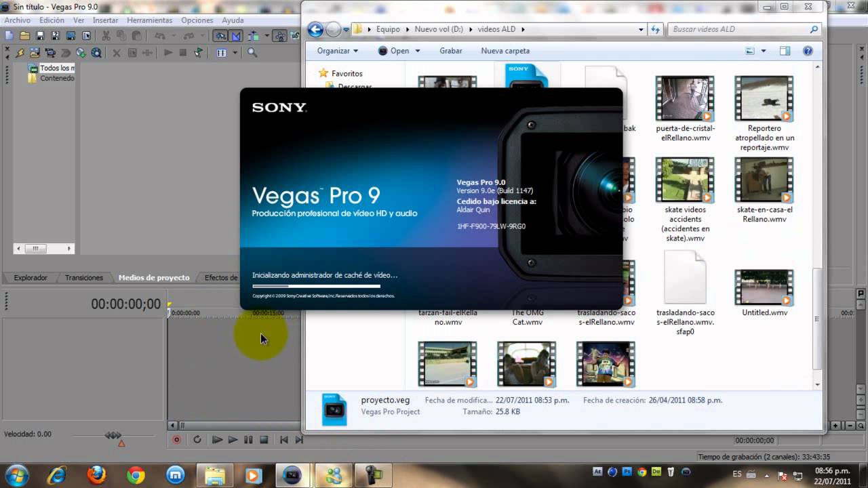Toggle Lock Envelopes to Events icon
The width and height of the screenshot is (868, 488).
pos(279,36)
